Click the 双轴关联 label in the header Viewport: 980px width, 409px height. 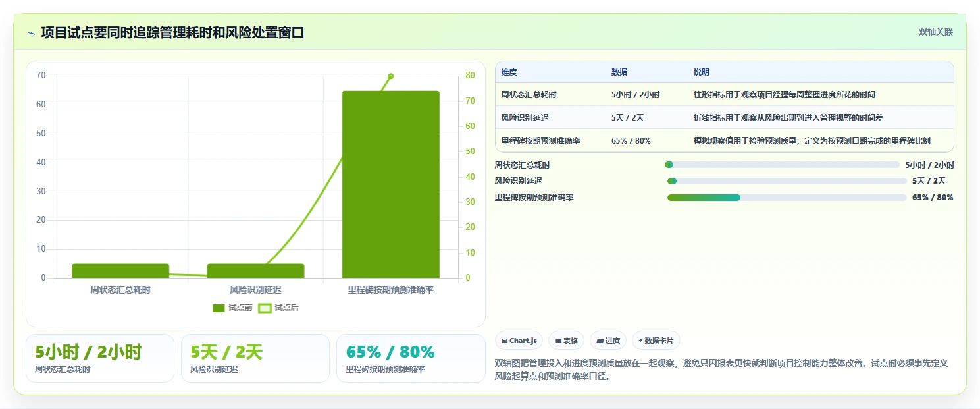click(x=935, y=32)
